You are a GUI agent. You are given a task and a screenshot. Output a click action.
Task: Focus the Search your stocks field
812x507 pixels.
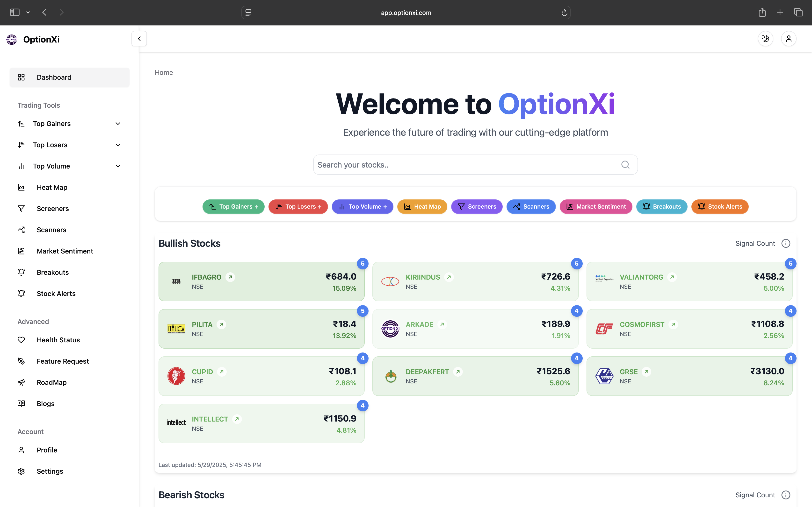pos(466,165)
